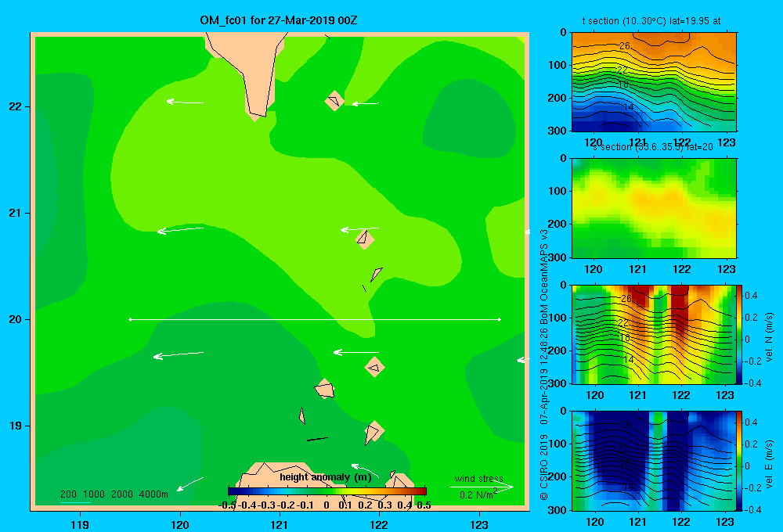Open the northward velocity section panel
The width and height of the screenshot is (783, 532).
654,334
